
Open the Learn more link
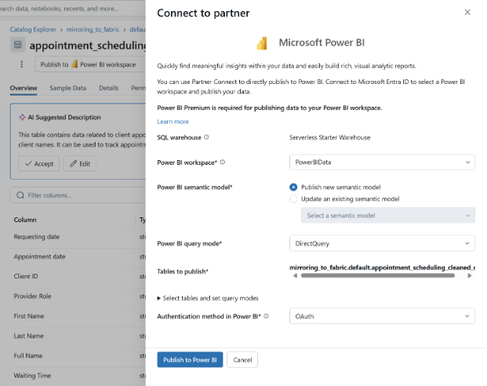[173, 122]
